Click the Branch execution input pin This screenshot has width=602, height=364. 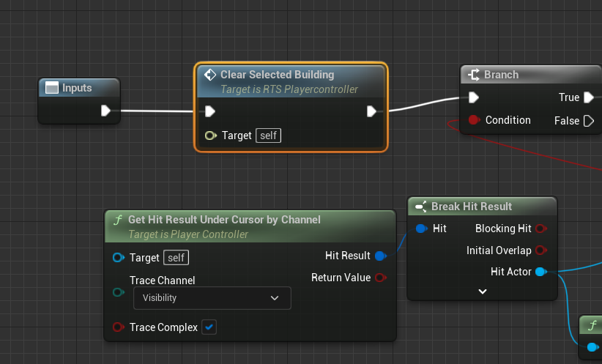(473, 97)
